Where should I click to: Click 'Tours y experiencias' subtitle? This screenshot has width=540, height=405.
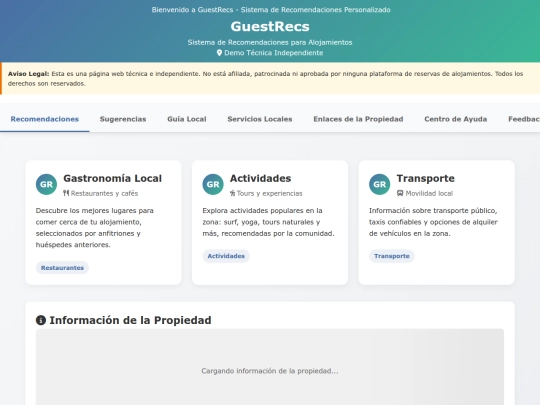(x=269, y=193)
